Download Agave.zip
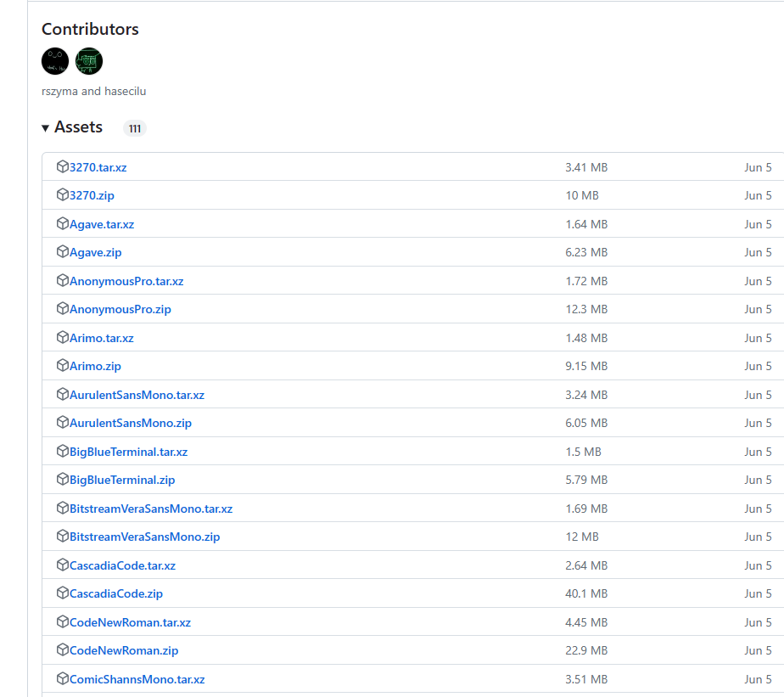Image resolution: width=784 pixels, height=697 pixels. [x=96, y=253]
